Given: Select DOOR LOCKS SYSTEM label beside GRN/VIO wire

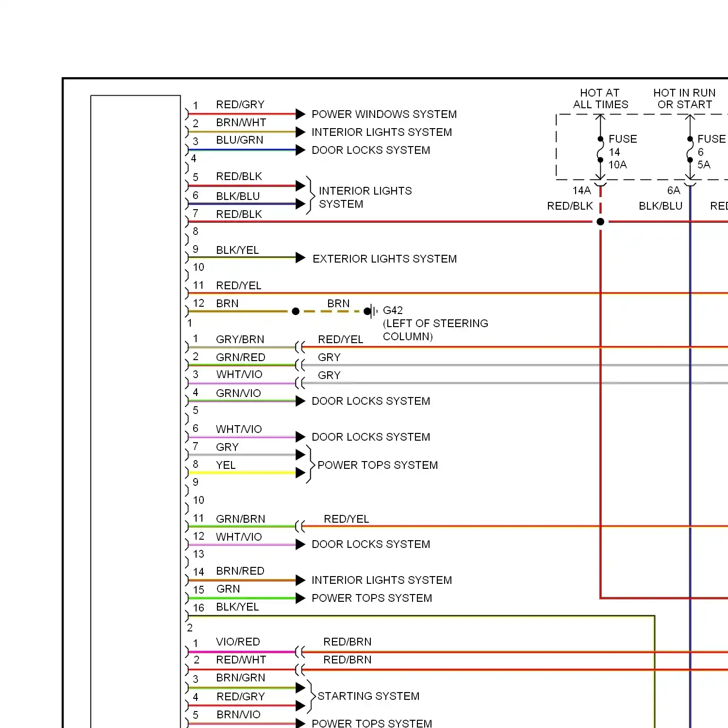Looking at the screenshot, I should coord(371,401).
